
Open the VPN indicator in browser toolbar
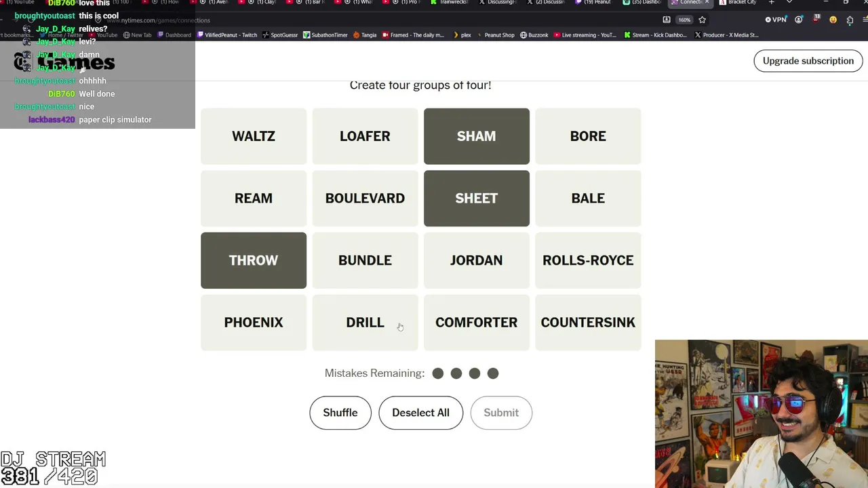coord(775,20)
